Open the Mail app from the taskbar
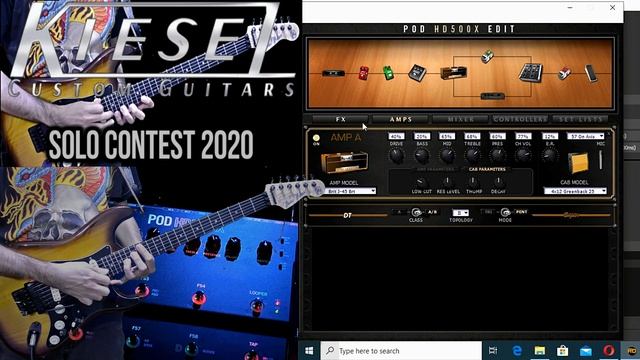This screenshot has width=640, height=360. tap(586, 351)
